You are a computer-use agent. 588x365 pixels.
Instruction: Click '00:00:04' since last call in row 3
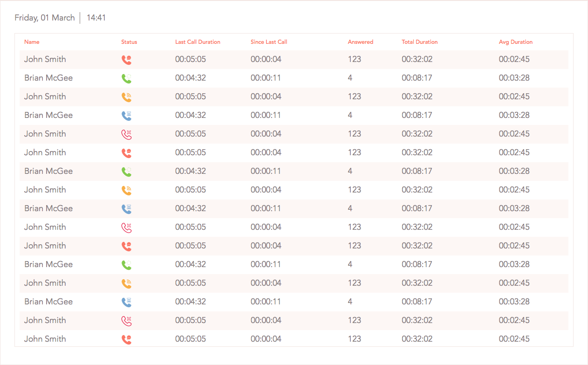[x=266, y=96]
